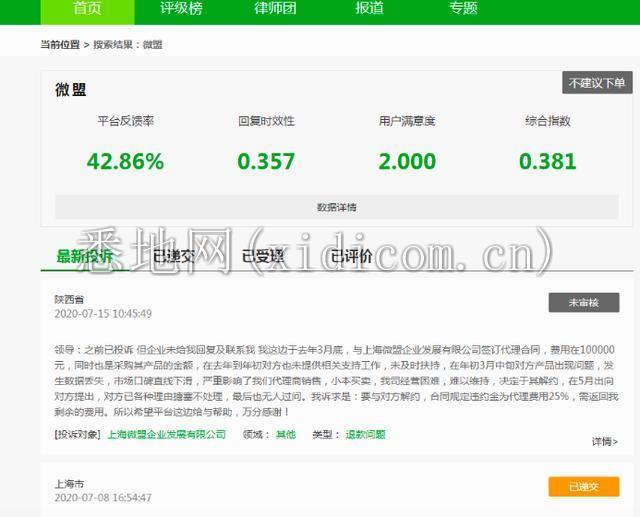The image size is (640, 517).
Task: Expand the 数据详情 bar
Action: [337, 207]
